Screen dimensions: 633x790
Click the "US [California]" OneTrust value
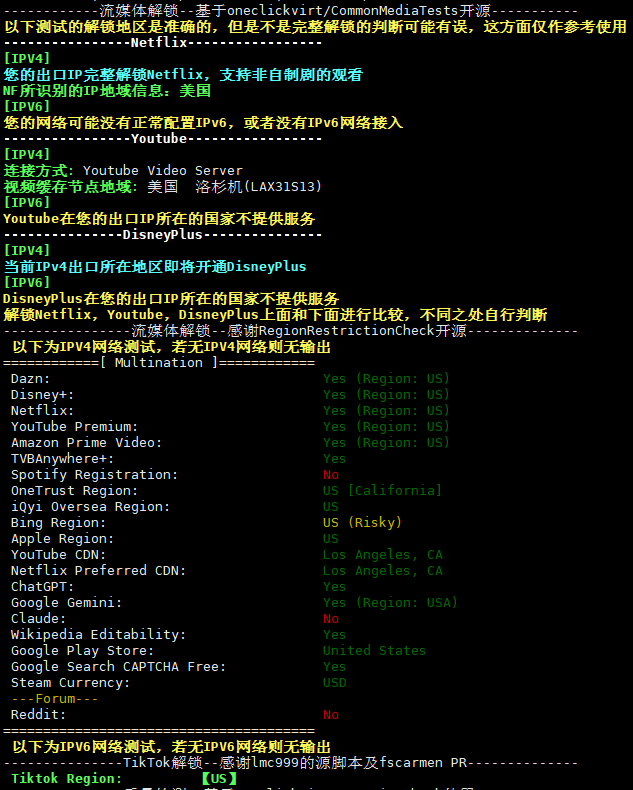[382, 491]
